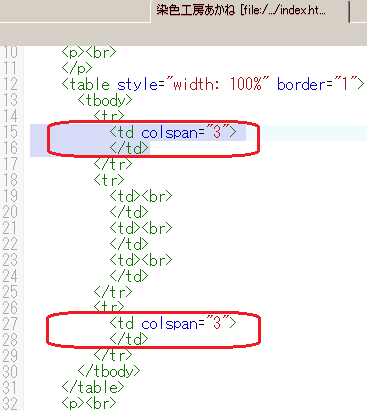Place cursor on the closing tbody tag
Viewport: 367px width, 411px height.
point(109,371)
